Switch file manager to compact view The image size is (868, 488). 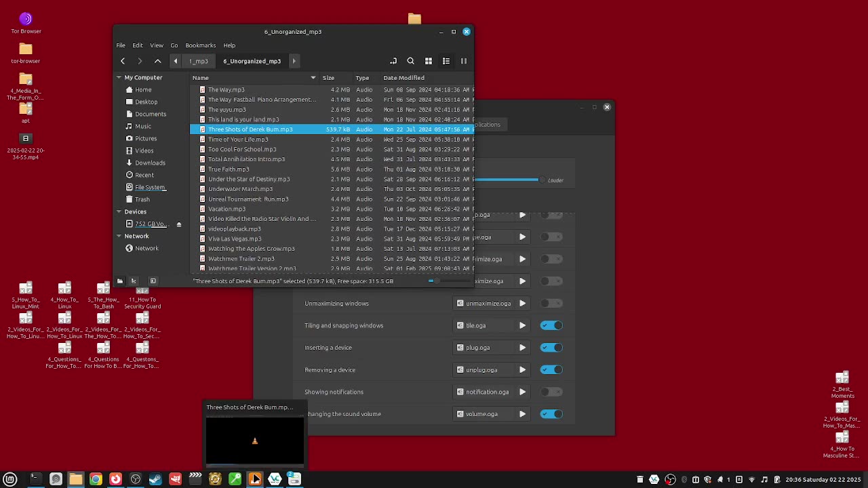coord(464,61)
